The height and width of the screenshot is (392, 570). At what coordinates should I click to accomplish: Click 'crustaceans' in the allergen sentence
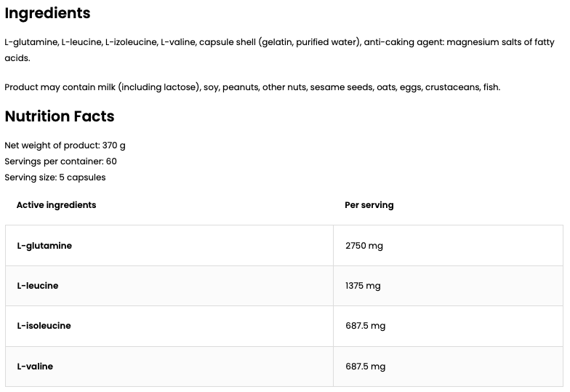pos(451,87)
